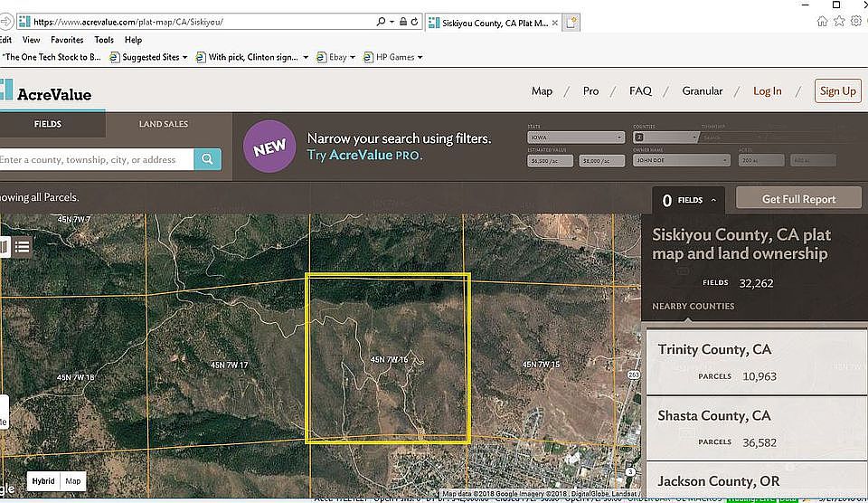The height and width of the screenshot is (503, 868).
Task: Expand the Owner Name dropdown
Action: click(682, 160)
